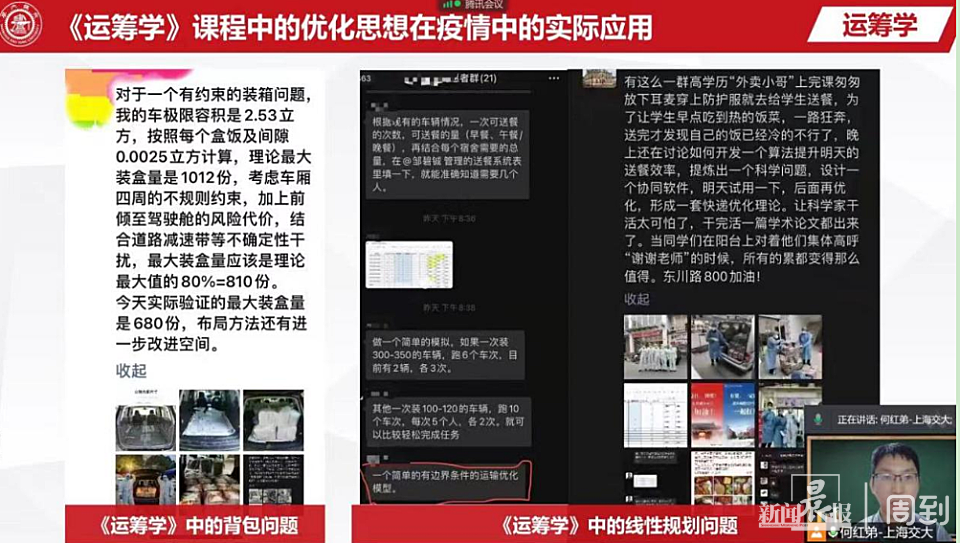The height and width of the screenshot is (543, 960).
Task: Open the group photo in protective suits
Action: (x=656, y=347)
